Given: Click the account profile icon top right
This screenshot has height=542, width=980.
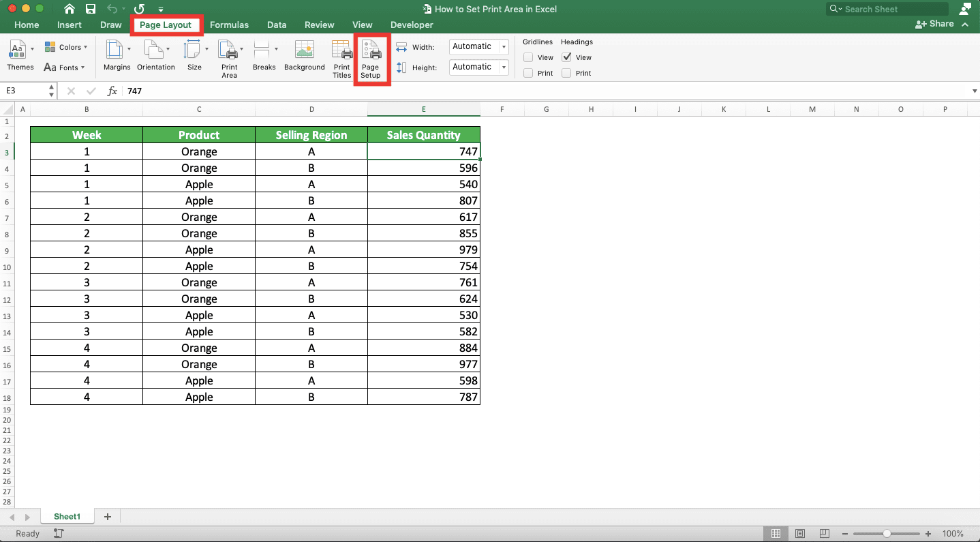Looking at the screenshot, I should (964, 9).
